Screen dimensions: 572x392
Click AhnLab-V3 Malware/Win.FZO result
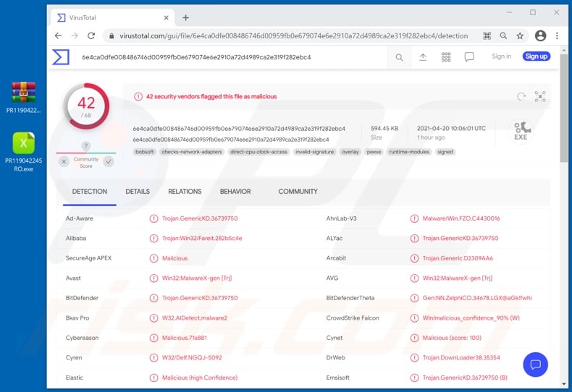[461, 218]
